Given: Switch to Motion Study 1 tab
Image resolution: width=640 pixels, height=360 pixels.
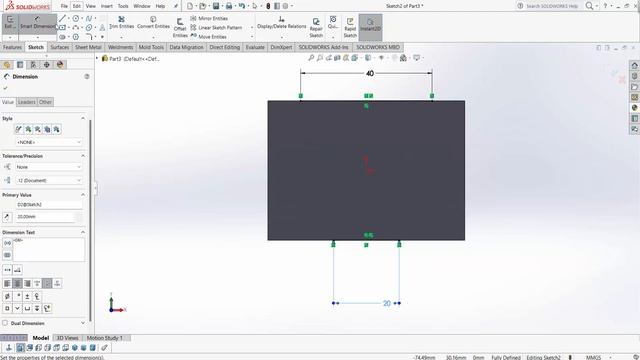Looking at the screenshot, I should [x=104, y=338].
